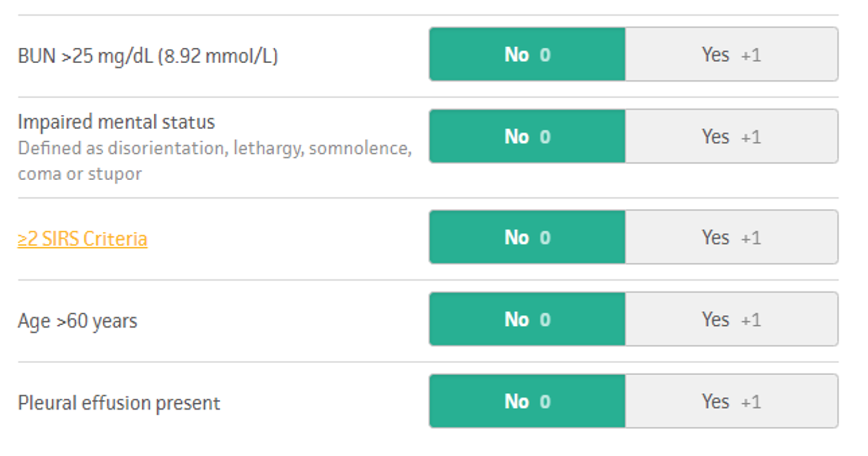Pick Yes for Pleural effusion present

[x=731, y=401]
